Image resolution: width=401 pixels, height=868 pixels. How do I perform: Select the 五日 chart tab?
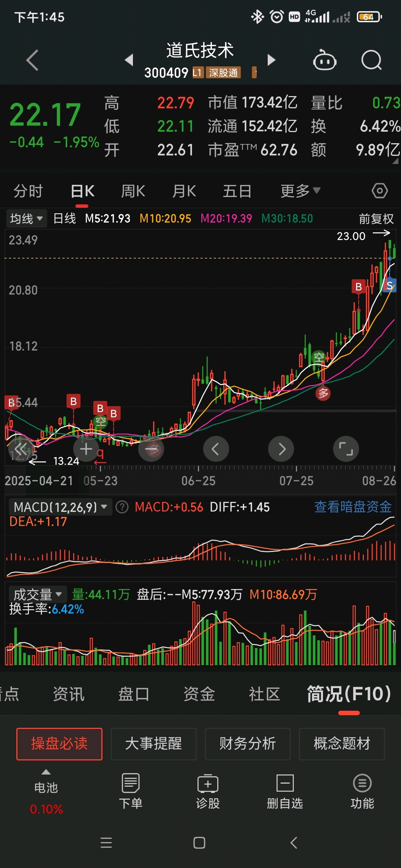click(237, 191)
